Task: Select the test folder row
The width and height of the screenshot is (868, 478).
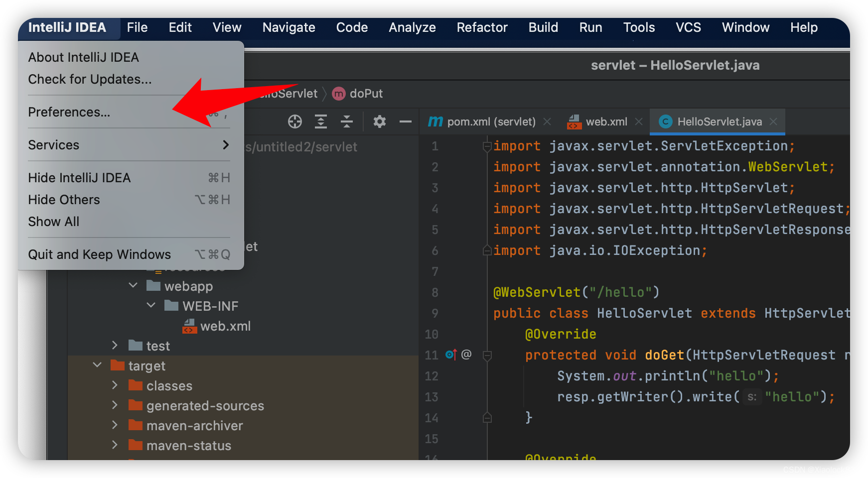Action: 243,346
